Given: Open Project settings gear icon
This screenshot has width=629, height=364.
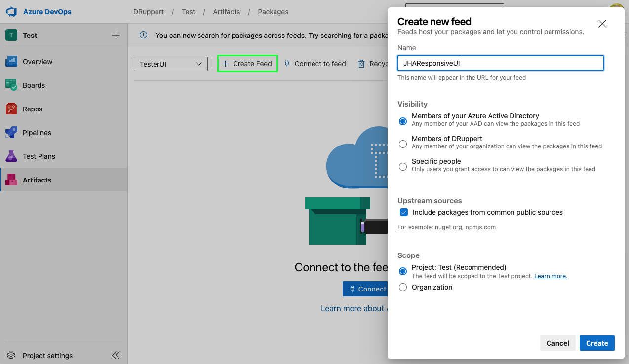Looking at the screenshot, I should click(11, 356).
